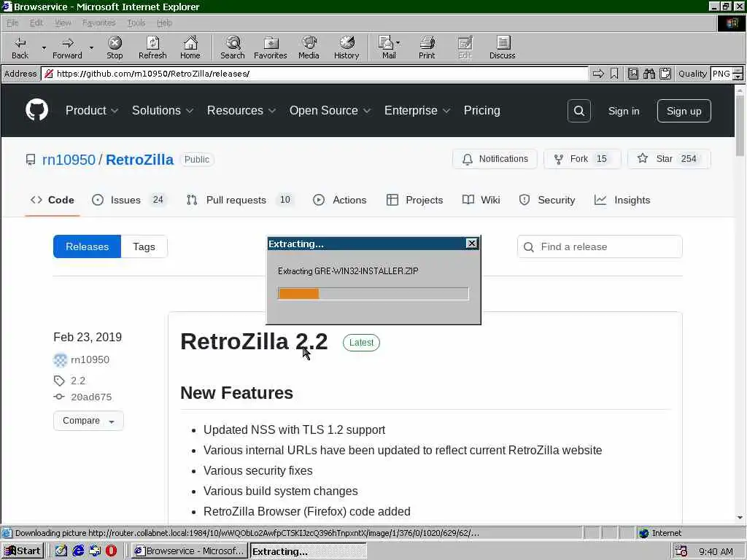
Task: Click the Show Desktop quick launch icon
Action: tap(61, 551)
